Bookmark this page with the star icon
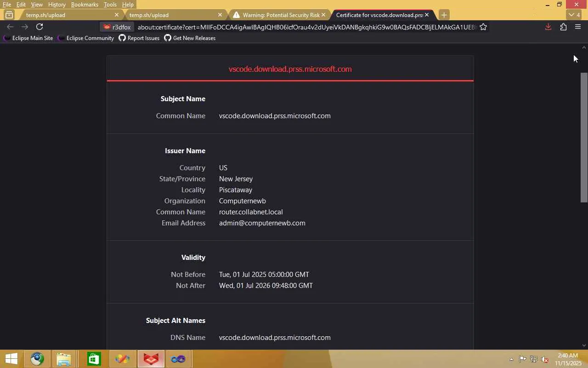The height and width of the screenshot is (368, 588). point(483,27)
